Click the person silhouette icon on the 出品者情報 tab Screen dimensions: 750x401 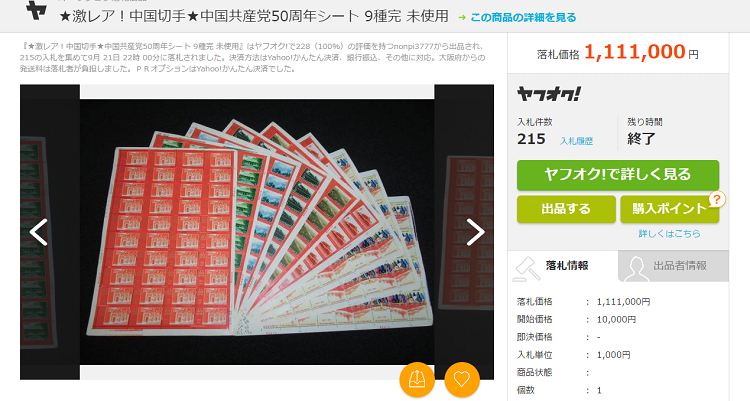pyautogui.click(x=636, y=269)
